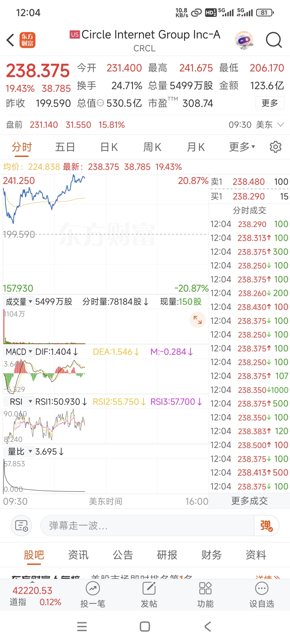This screenshot has height=644, width=290.
Task: Tap the 道指 Dow index ticker
Action: (35, 596)
